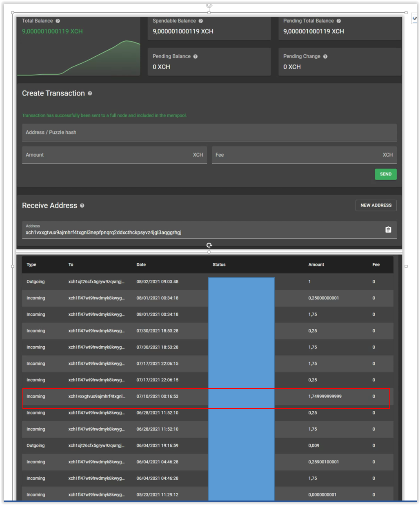Open the Spendable Balance help icon
Screen dimensions: 420x505
(200, 21)
